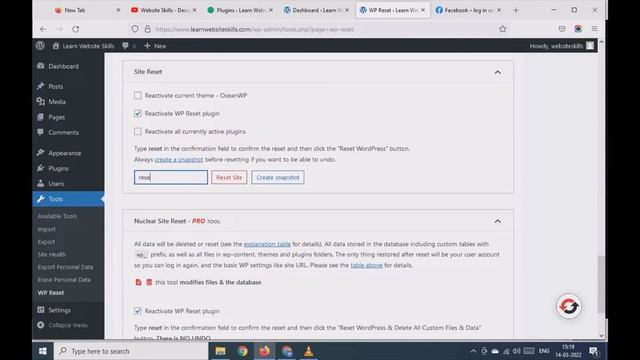Click the taskbar search box
The image size is (640, 360).
click(131, 351)
